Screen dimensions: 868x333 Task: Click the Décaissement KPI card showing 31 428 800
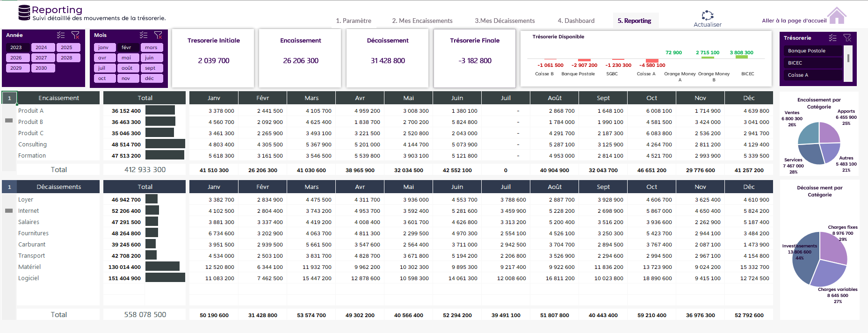(388, 58)
